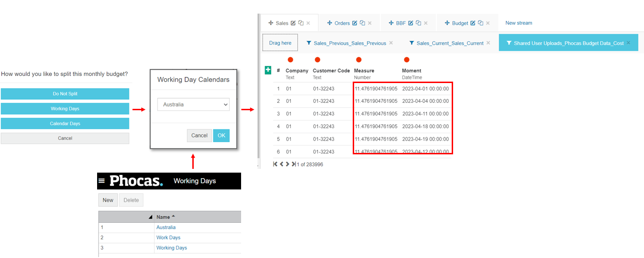Click the 2023-04-01 00:00:00 cell
644x258 pixels.
click(425, 89)
